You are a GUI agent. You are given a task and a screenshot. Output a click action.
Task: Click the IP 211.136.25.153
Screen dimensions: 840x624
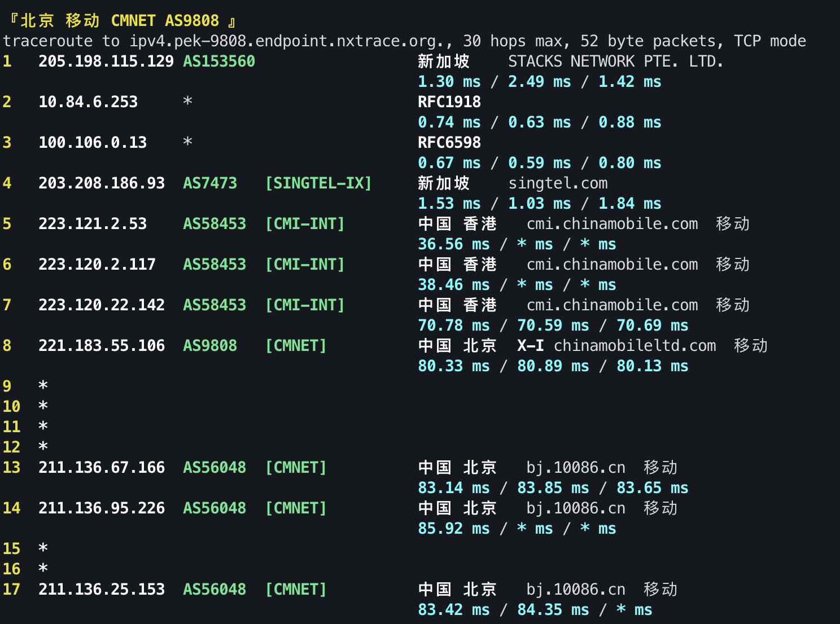[x=102, y=589]
